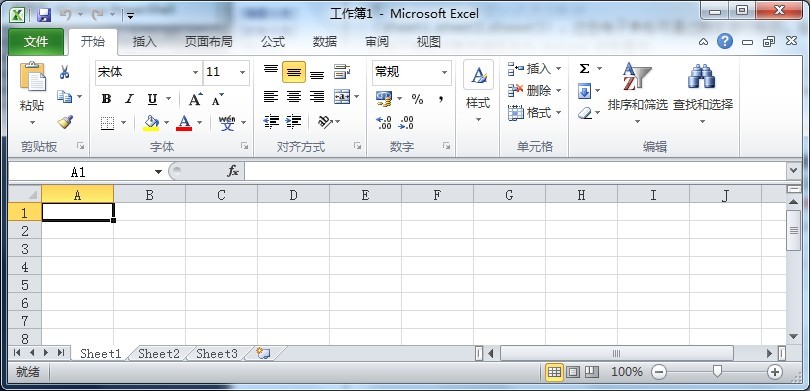810x391 pixels.
Task: Open the 宋体 font name dropdown
Action: pos(195,72)
